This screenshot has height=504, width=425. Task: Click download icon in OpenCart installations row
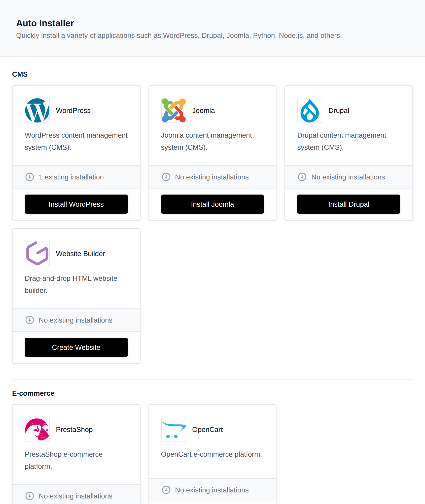coord(166,490)
